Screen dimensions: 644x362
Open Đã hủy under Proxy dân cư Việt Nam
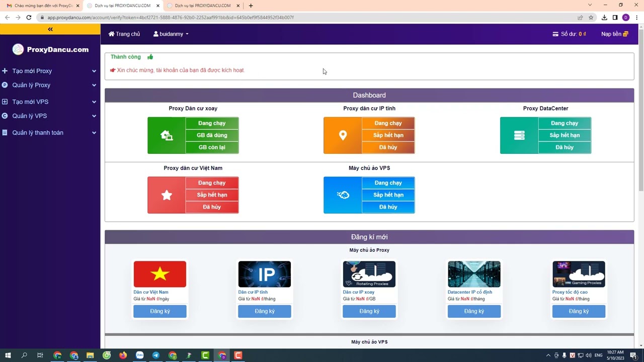click(x=212, y=207)
